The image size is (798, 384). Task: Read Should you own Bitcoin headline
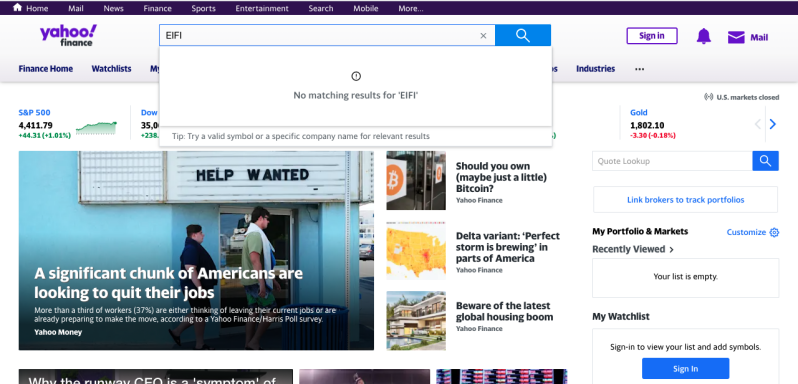point(501,178)
